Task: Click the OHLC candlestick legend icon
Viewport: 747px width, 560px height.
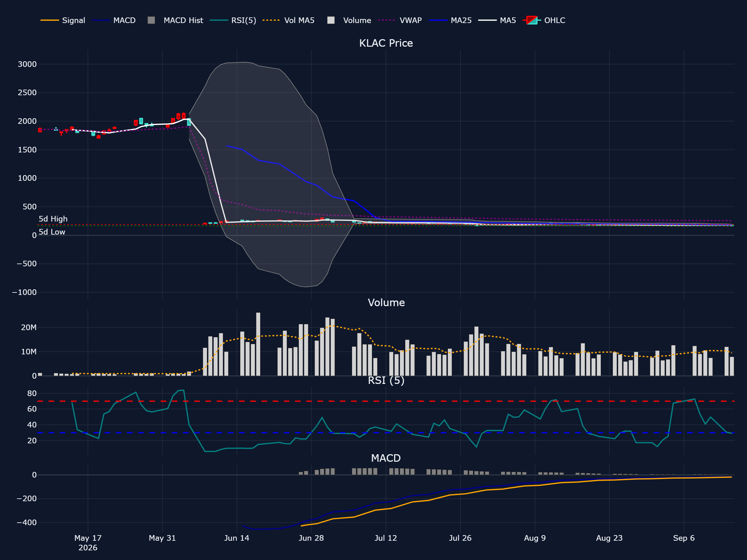Action: pyautogui.click(x=532, y=20)
